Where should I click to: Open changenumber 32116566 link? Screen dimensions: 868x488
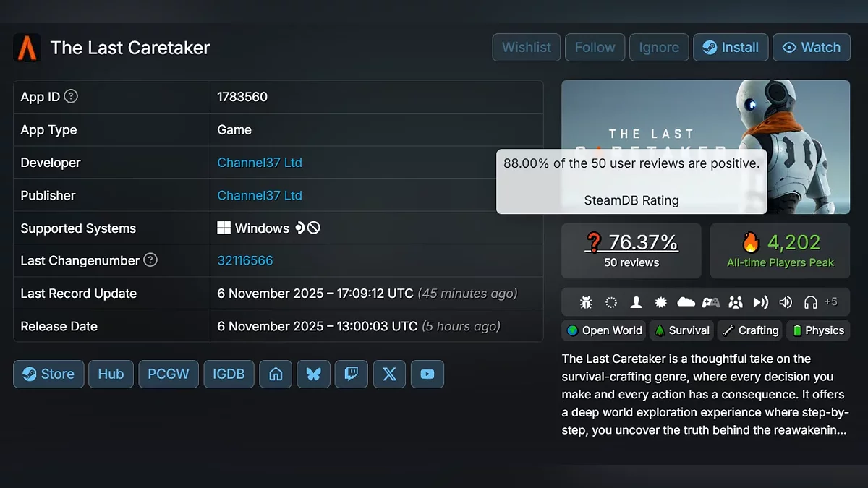245,260
